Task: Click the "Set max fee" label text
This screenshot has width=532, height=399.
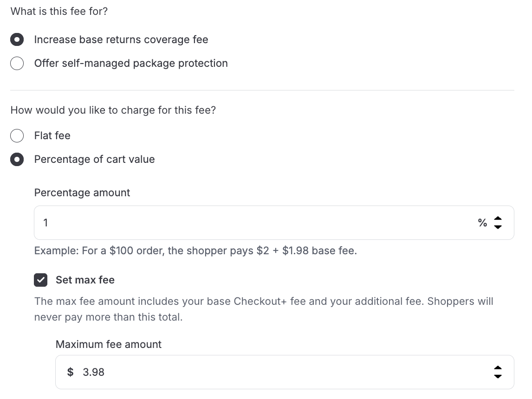Action: [85, 280]
